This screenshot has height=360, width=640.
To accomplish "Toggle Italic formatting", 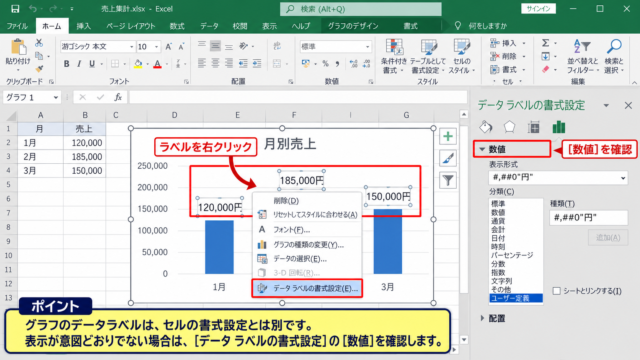I will (79, 64).
